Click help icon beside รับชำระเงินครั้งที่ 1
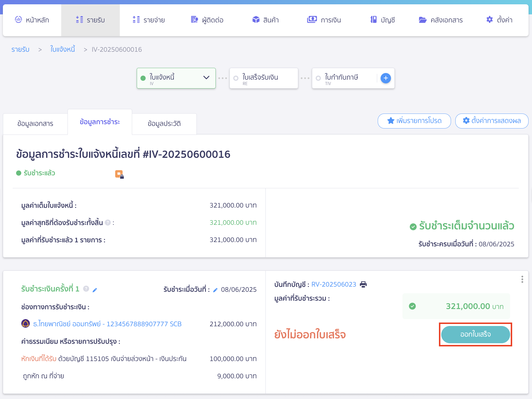This screenshot has height=399, width=532. pyautogui.click(x=86, y=289)
